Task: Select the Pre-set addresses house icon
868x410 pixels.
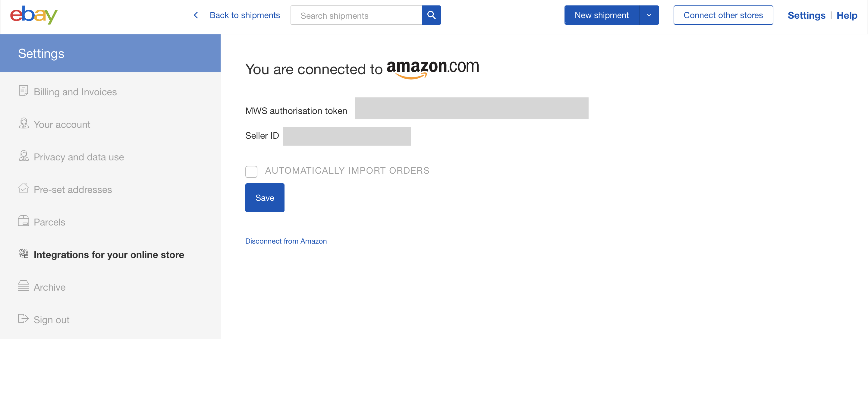Action: point(23,188)
